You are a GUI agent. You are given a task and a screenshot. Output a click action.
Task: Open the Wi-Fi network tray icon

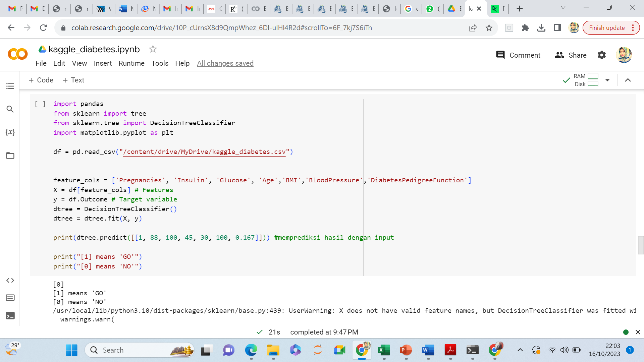tap(552, 350)
